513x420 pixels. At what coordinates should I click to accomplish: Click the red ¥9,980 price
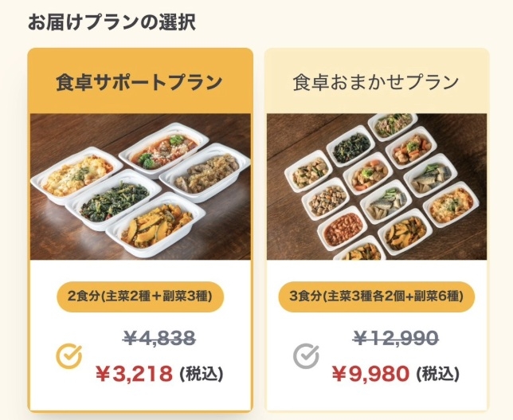coord(370,373)
